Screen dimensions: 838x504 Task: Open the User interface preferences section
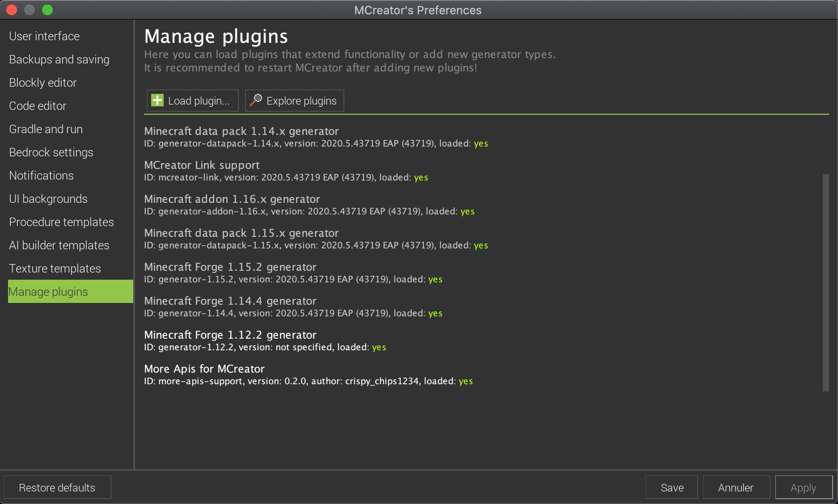pos(44,36)
